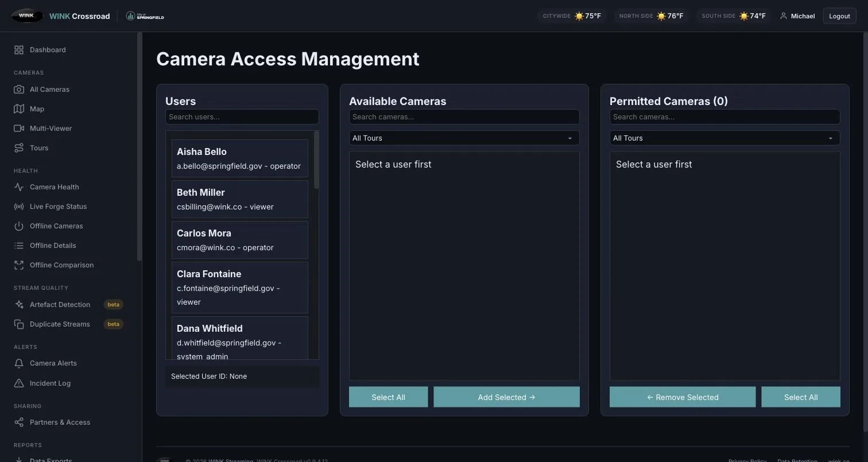868x462 pixels.
Task: Click the Artefact Detection beta badge
Action: [113, 305]
